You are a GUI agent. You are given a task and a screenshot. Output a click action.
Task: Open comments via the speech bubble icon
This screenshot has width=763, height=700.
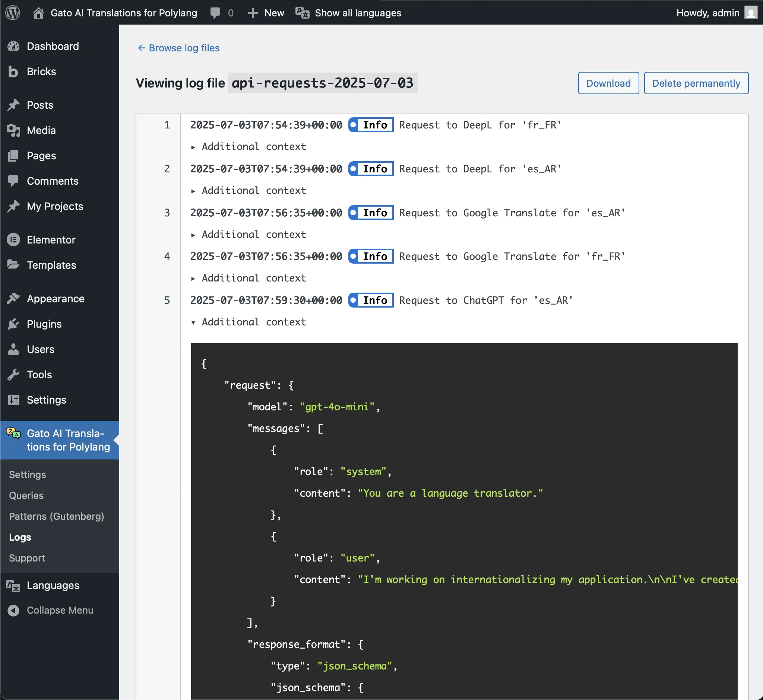click(215, 13)
